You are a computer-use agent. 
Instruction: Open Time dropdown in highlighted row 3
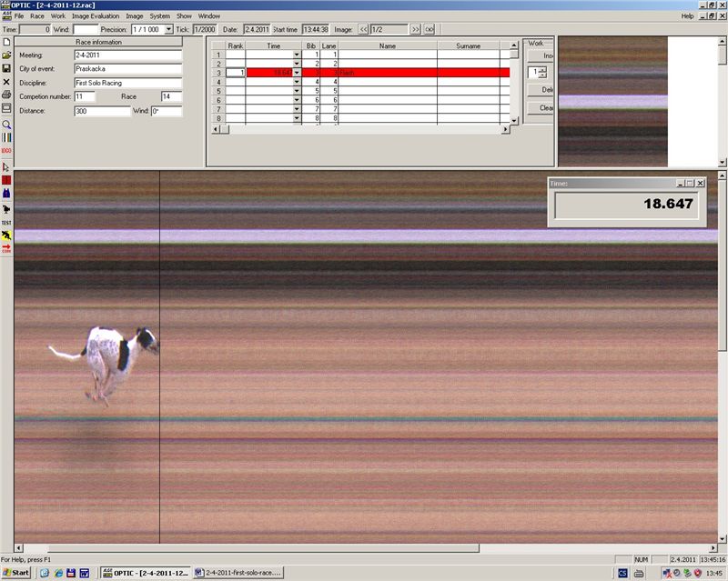click(297, 73)
